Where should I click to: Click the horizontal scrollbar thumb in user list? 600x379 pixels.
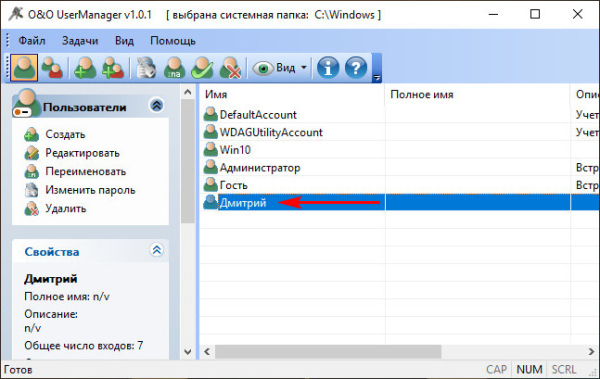328,351
